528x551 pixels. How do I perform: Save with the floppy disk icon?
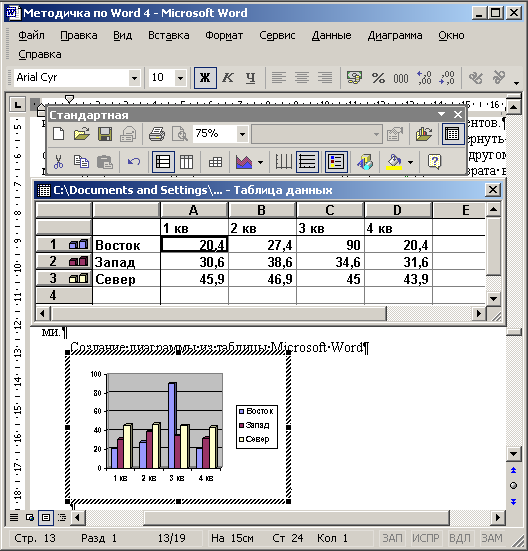point(105,134)
